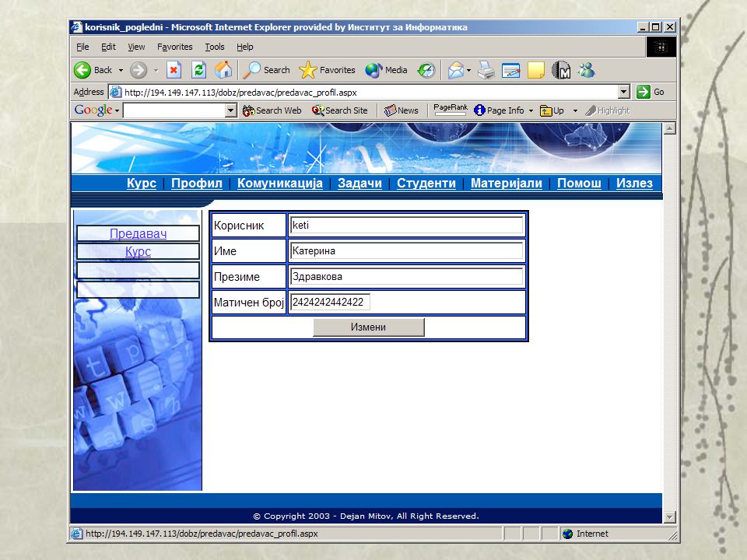Click the yellow Discuss note icon

click(x=536, y=71)
